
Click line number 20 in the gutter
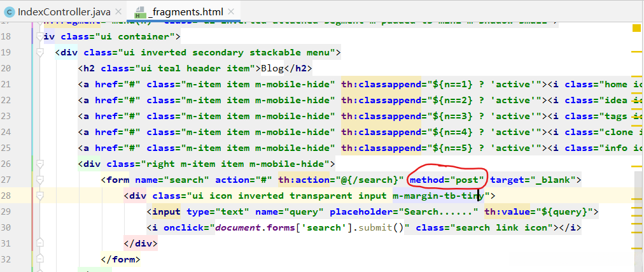click(x=6, y=68)
